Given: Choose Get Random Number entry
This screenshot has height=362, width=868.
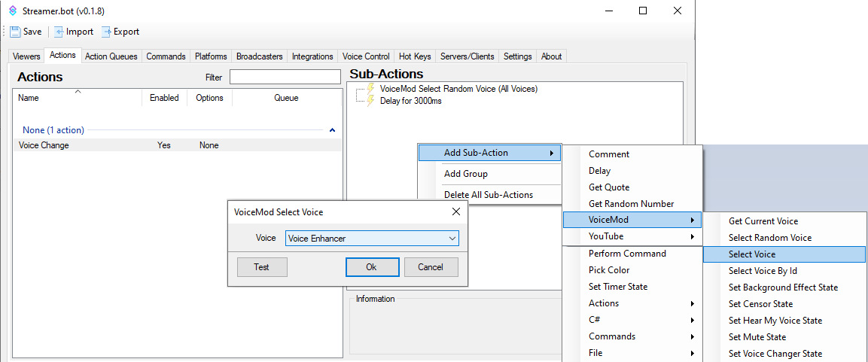Looking at the screenshot, I should pyautogui.click(x=632, y=204).
